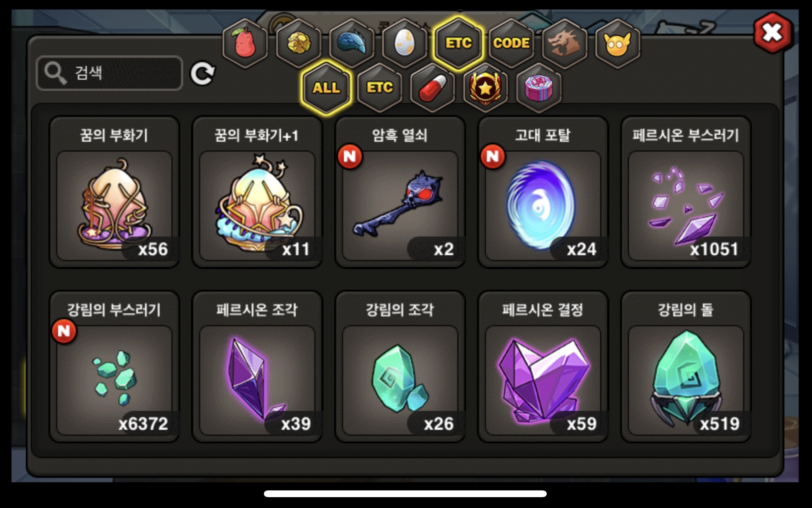Select the 고대 포탈 blue portal item
Viewport: 812px width, 508px height.
pos(543,192)
